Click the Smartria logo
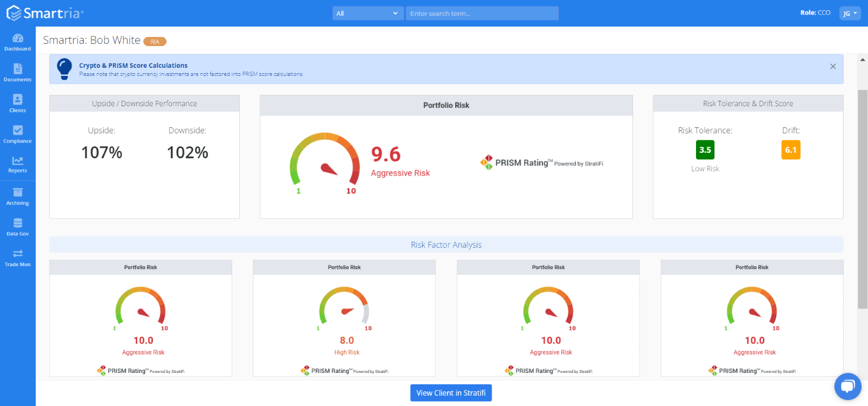Screen dimensions: 868x406 point(45,13)
